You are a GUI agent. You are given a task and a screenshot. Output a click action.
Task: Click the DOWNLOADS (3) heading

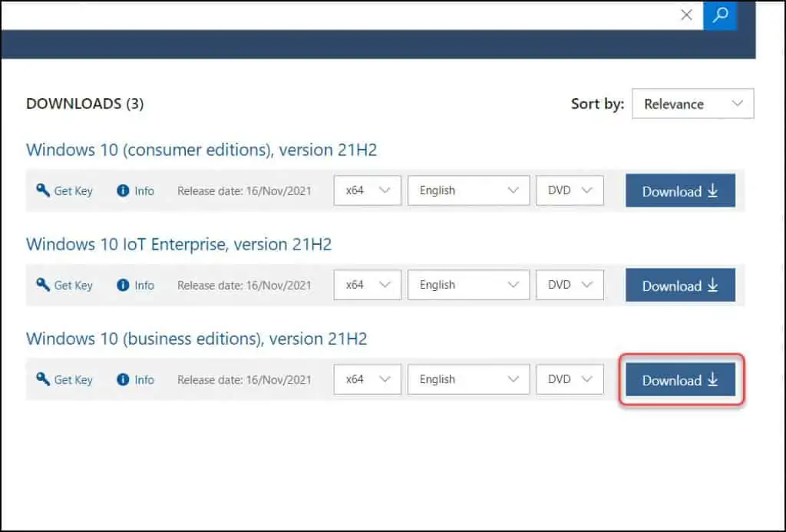click(x=84, y=104)
